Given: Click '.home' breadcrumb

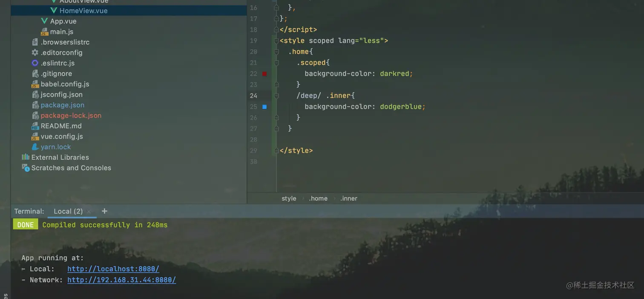Looking at the screenshot, I should tap(318, 198).
